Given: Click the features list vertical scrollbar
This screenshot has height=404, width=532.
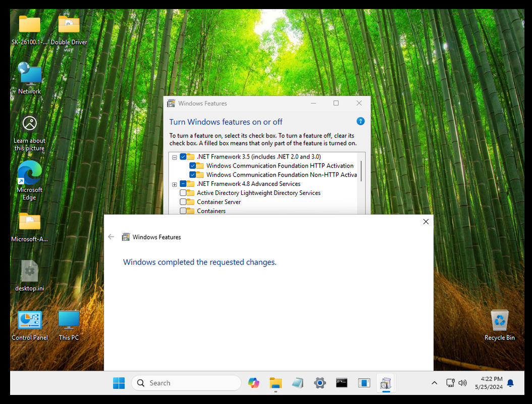Looking at the screenshot, I should point(361,171).
